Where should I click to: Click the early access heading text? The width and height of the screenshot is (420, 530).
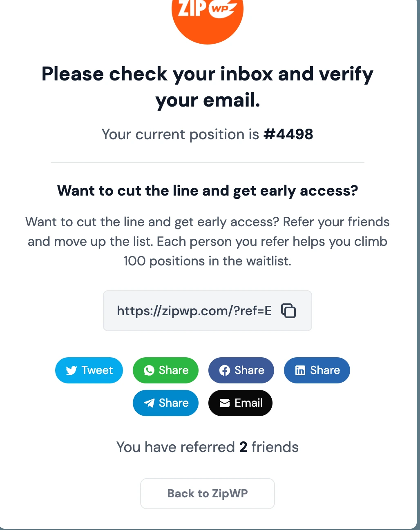tap(208, 190)
